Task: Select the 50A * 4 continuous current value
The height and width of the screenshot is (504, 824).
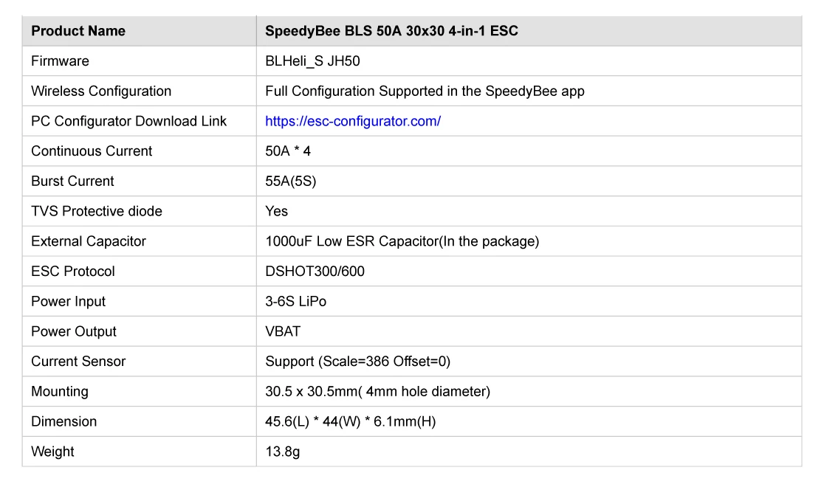Action: click(287, 151)
